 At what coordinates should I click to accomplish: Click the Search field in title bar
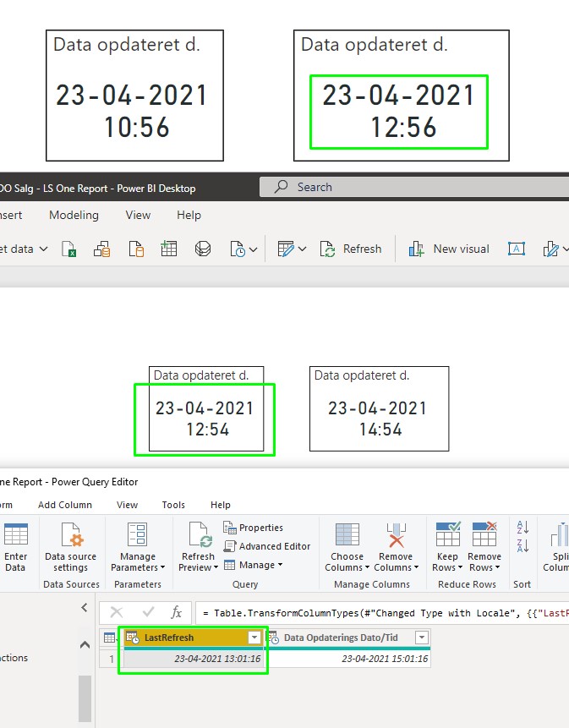[414, 187]
